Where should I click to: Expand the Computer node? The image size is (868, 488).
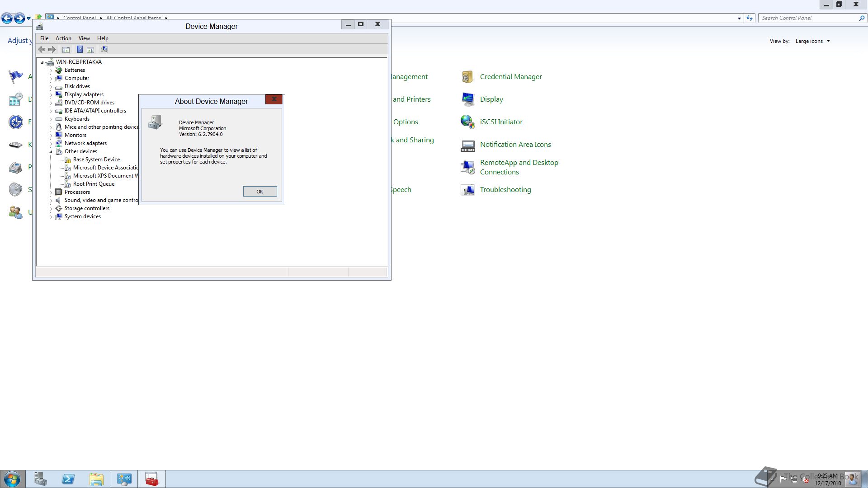(x=51, y=79)
